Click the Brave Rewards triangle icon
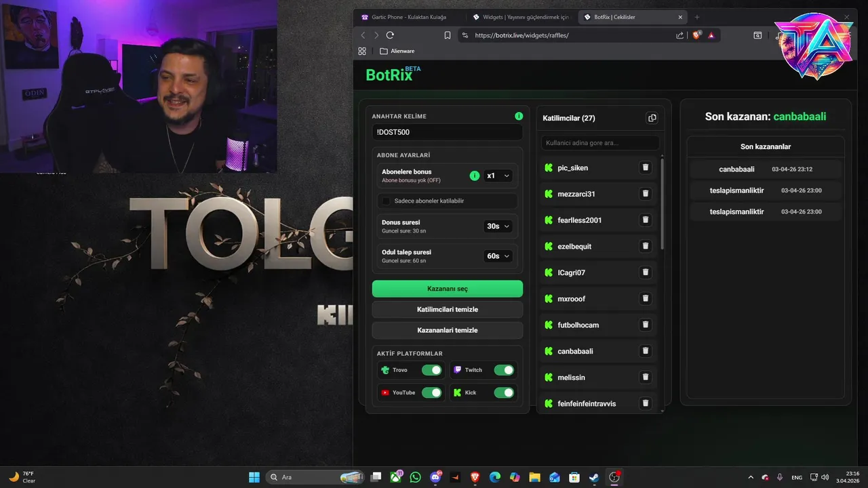Image resolution: width=868 pixels, height=488 pixels. click(x=711, y=35)
